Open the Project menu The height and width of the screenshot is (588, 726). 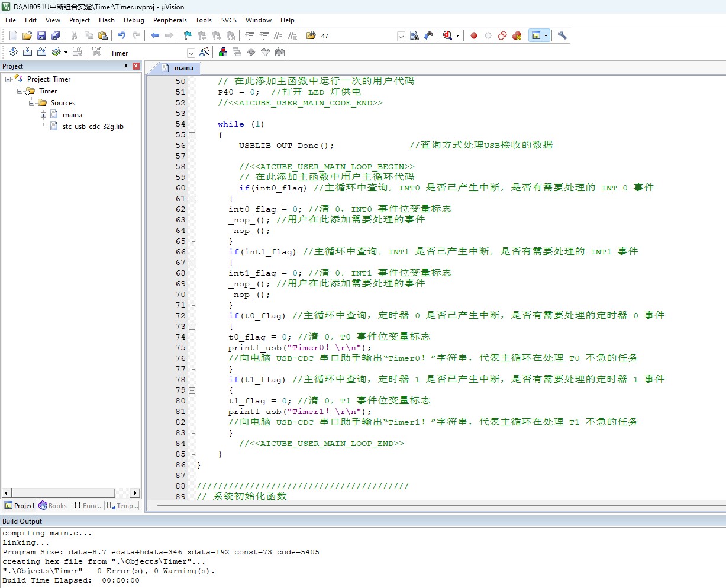(x=79, y=20)
